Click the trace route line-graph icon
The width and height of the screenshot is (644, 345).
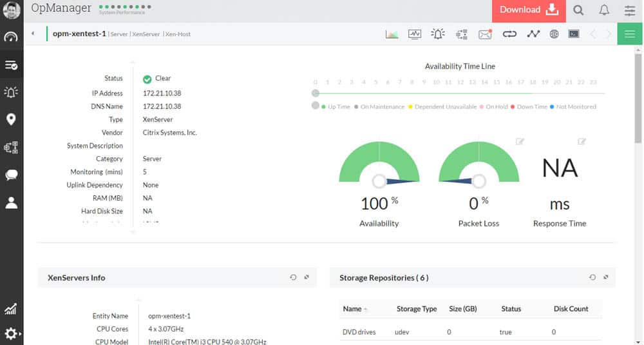533,34
